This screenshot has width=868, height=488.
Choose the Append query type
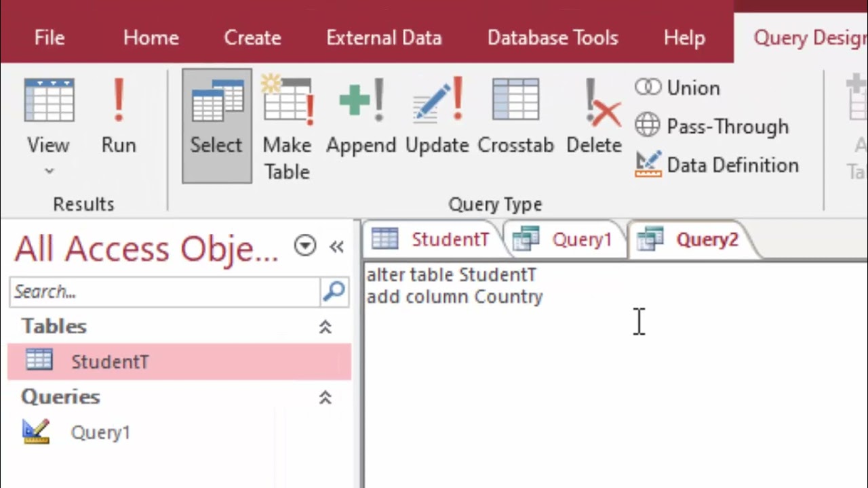pos(361,115)
